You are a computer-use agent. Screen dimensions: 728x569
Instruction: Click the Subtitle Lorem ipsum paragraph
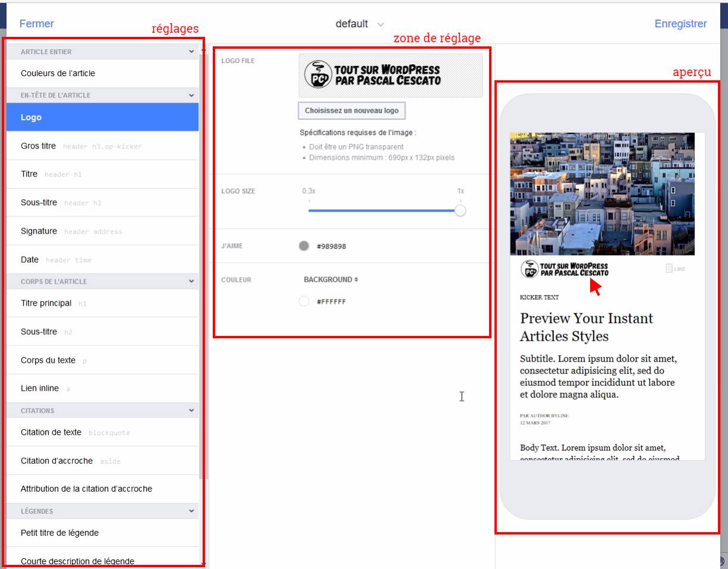pyautogui.click(x=599, y=376)
